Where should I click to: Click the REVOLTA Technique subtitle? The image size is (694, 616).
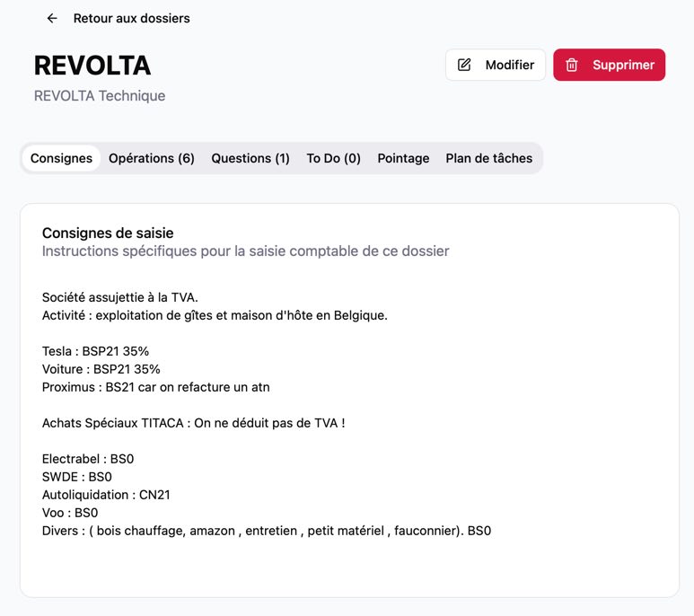100,95
